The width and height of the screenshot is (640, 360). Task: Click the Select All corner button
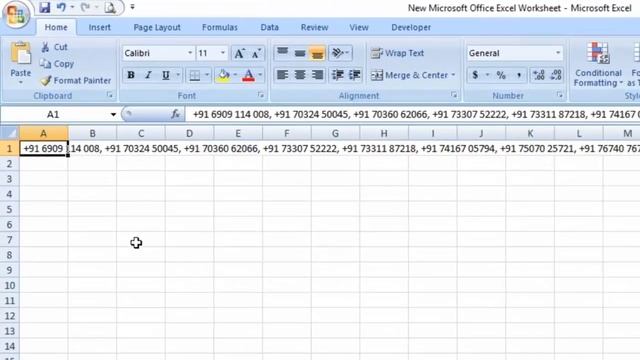[9, 133]
